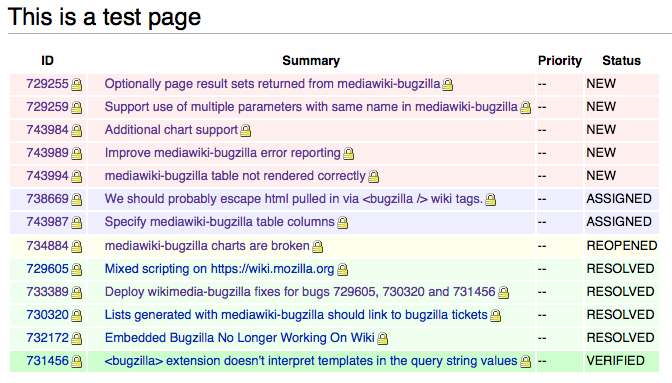Open bug ID 734884 link
The height and width of the screenshot is (383, 672).
click(x=48, y=246)
